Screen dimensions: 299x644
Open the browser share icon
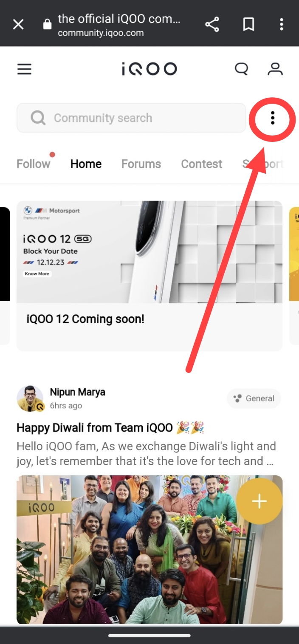[212, 24]
